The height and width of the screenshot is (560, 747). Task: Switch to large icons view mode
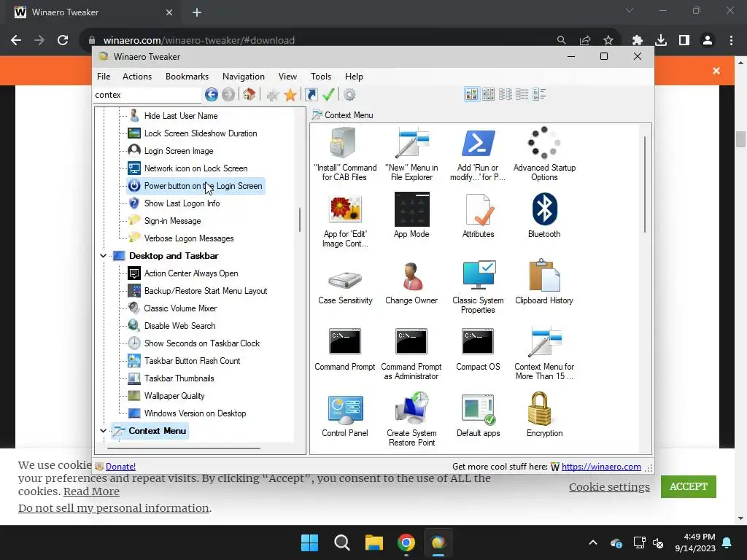pos(472,94)
